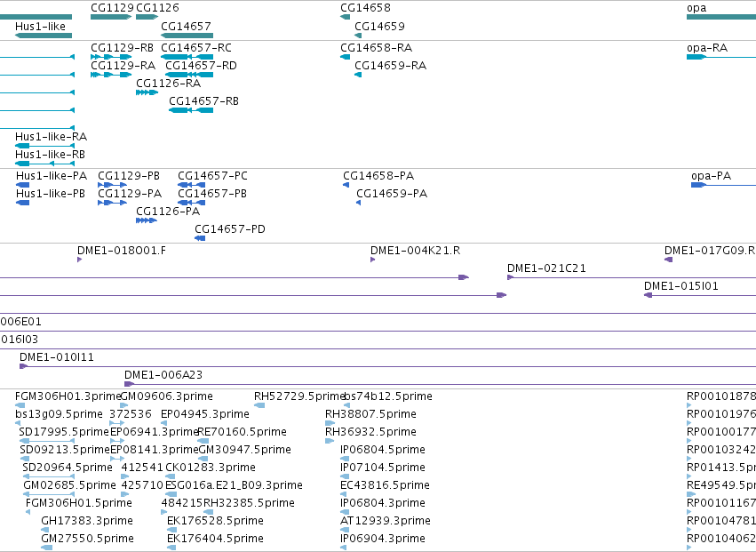Click the Hus1-like-RA transcript label
The height and width of the screenshot is (552, 756).
pos(52,137)
